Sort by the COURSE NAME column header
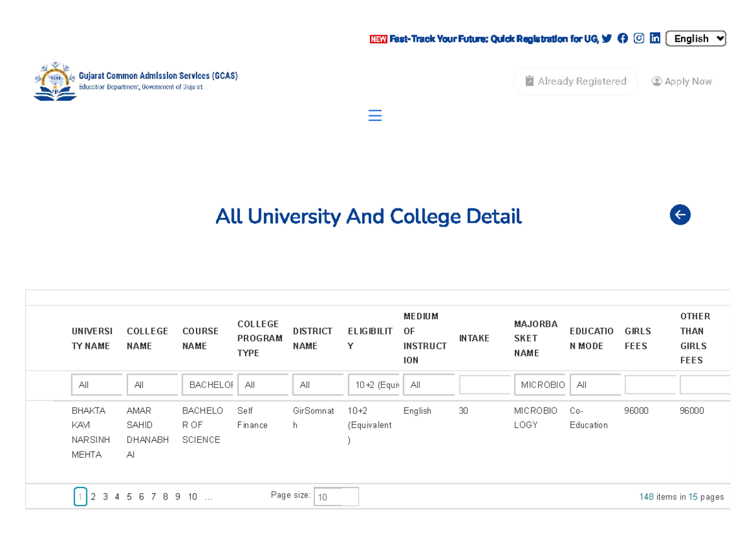Image resolution: width=756 pixels, height=534 pixels. pyautogui.click(x=200, y=338)
